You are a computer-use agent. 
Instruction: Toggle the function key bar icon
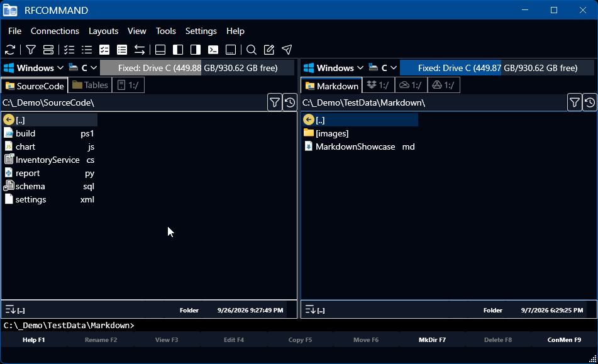[x=231, y=50]
